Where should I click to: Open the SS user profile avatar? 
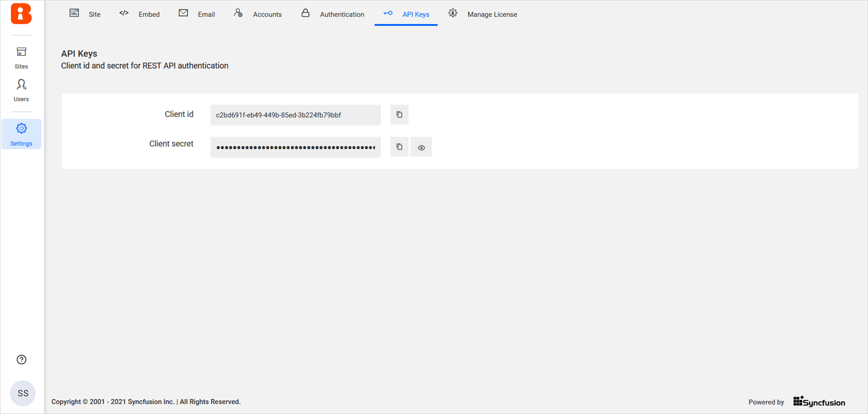point(23,393)
